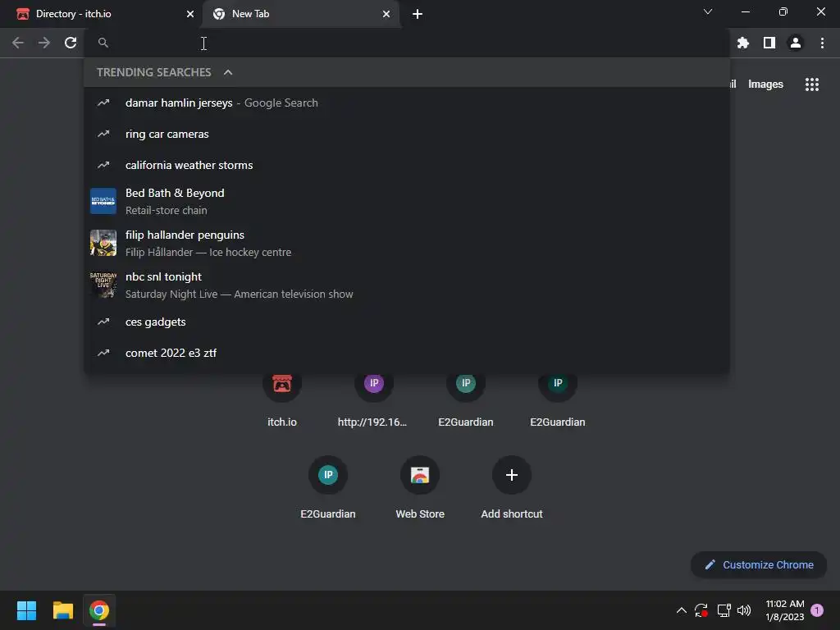Click the sync status tray icon
Screen dimensions: 840x630
point(701,610)
